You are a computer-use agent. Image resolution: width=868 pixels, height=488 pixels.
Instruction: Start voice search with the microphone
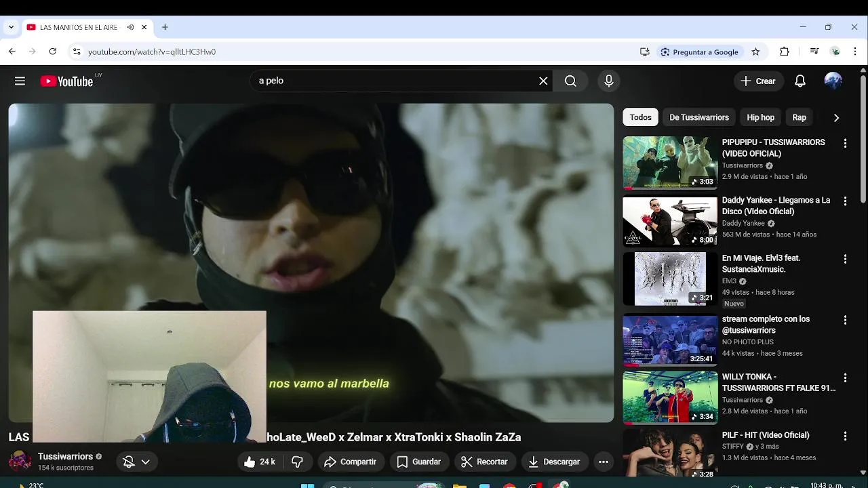(609, 81)
